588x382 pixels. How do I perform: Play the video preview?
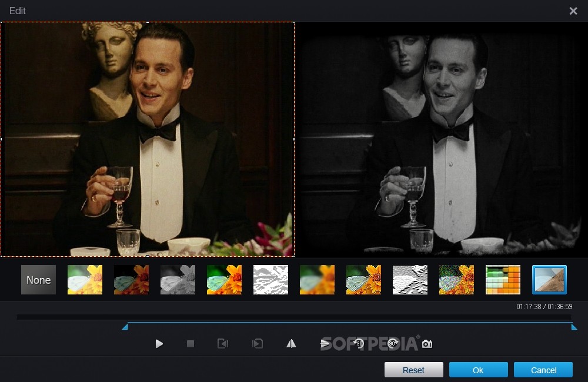[x=159, y=343]
